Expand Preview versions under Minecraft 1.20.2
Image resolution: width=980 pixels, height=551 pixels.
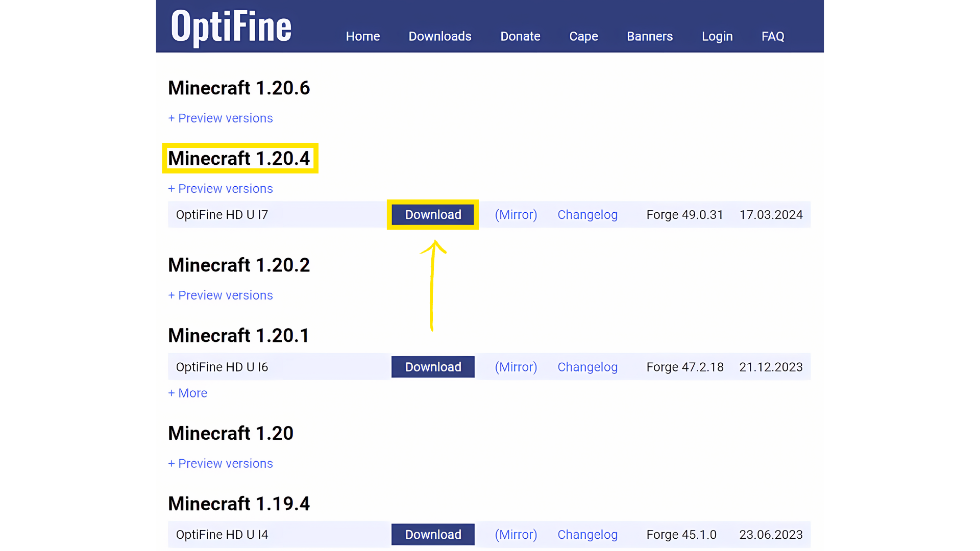(220, 295)
